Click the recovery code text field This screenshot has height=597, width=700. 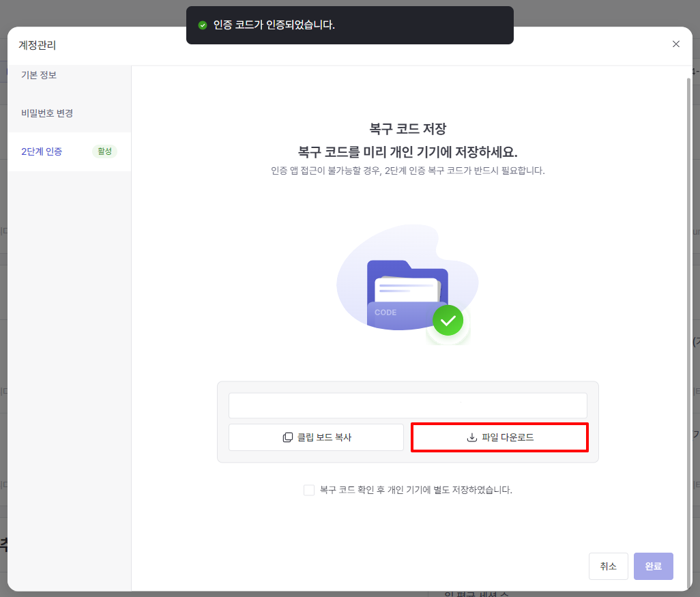coord(407,405)
